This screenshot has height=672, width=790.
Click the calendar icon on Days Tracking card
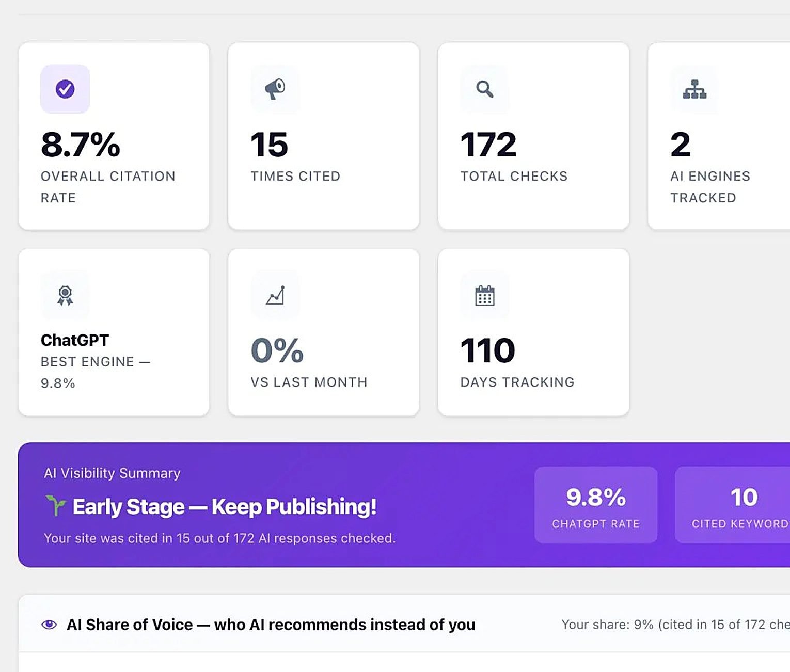click(x=484, y=295)
